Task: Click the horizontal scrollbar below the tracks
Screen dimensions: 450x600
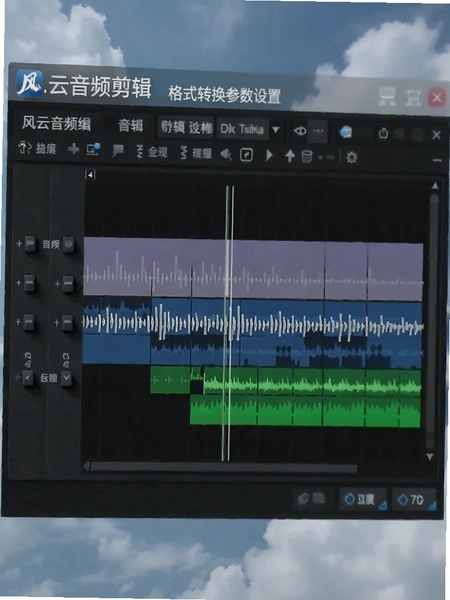Action: coord(223,468)
